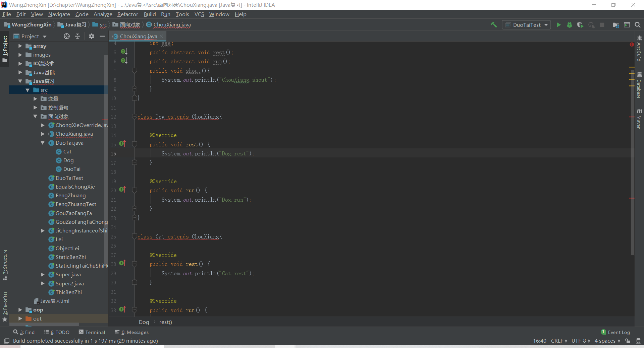Toggle the 1: Project tool window
This screenshot has height=348, width=644.
[5, 50]
